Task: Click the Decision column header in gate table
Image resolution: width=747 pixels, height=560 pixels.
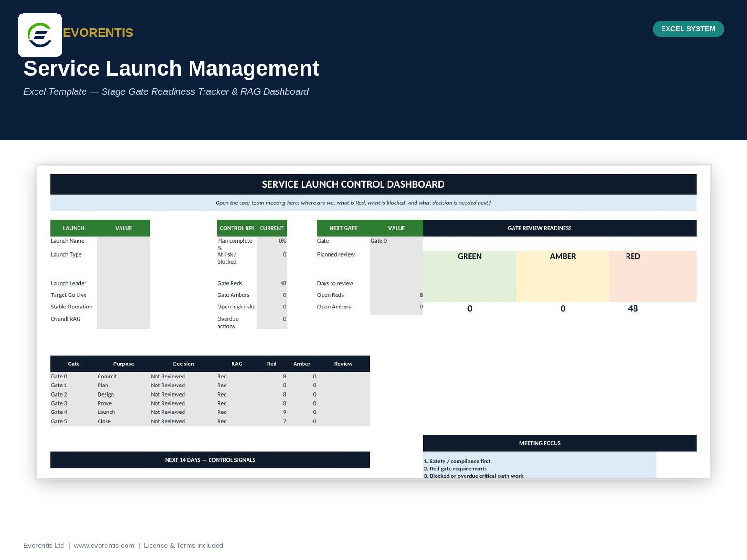Action: (x=183, y=364)
